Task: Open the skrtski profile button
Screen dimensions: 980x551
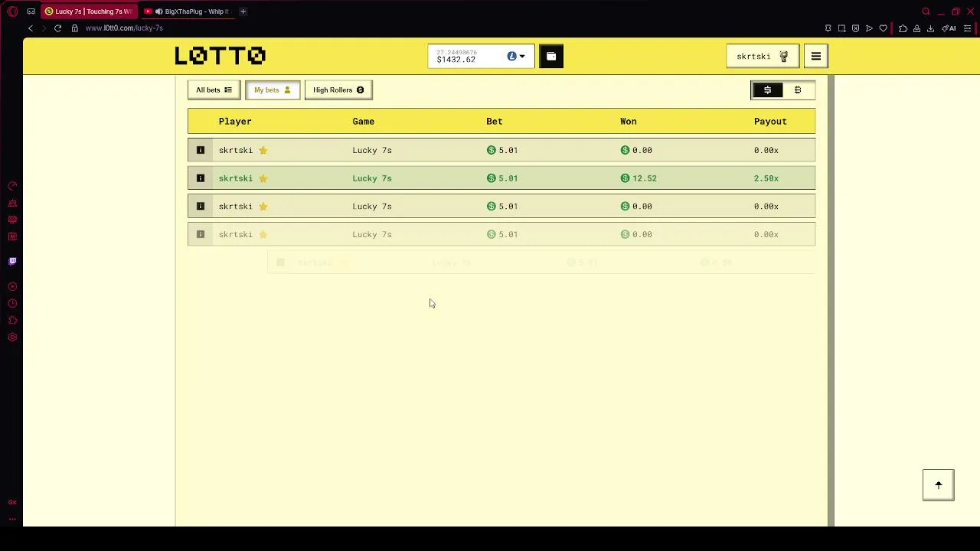Action: 763,56
